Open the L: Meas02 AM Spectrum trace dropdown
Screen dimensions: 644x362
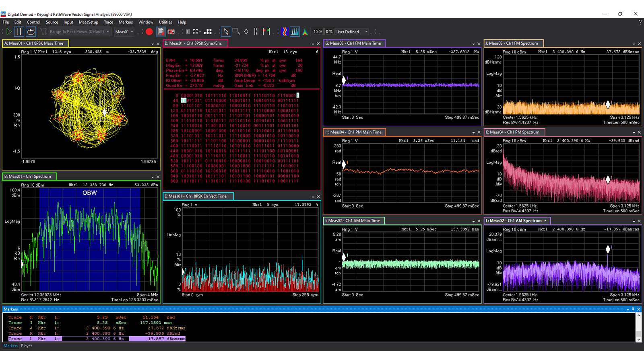pos(545,221)
